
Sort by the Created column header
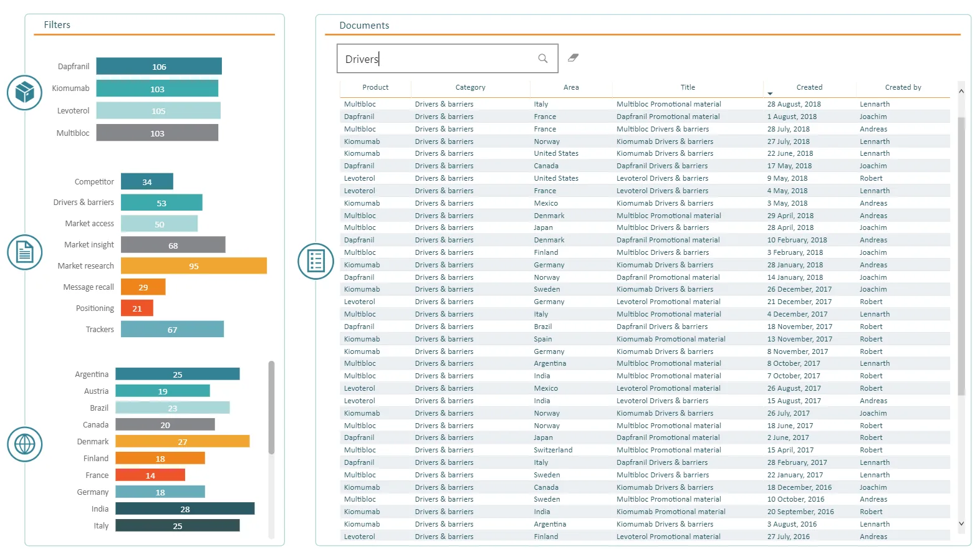(x=809, y=87)
